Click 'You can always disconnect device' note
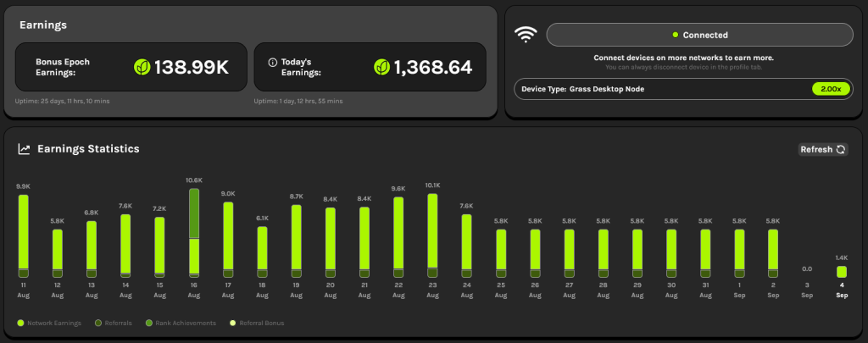The image size is (868, 343). [x=684, y=68]
